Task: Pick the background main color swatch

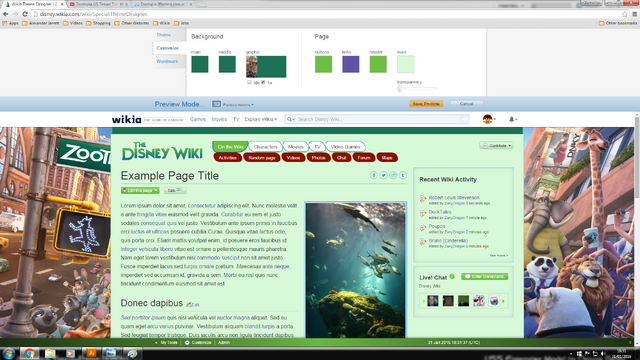Action: point(200,64)
